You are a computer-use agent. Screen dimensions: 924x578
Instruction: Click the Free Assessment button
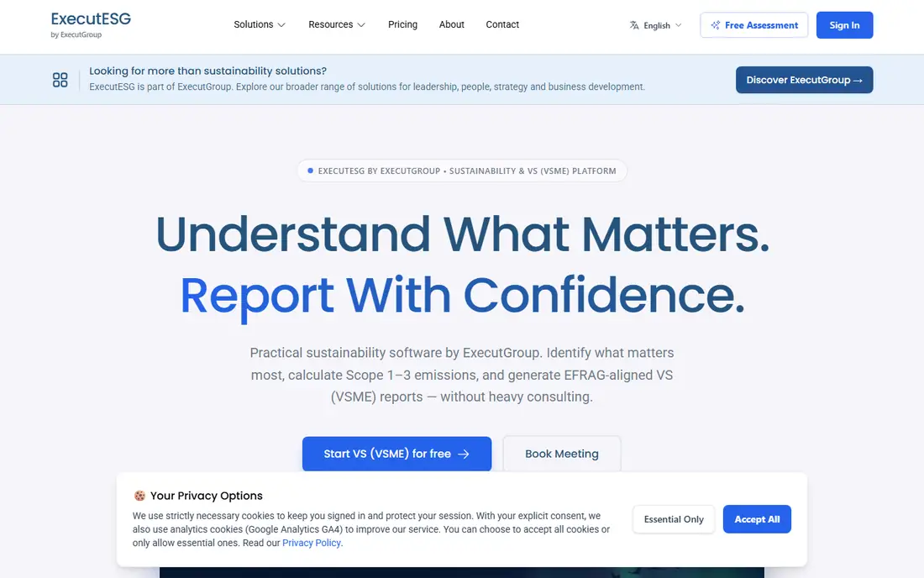point(754,25)
